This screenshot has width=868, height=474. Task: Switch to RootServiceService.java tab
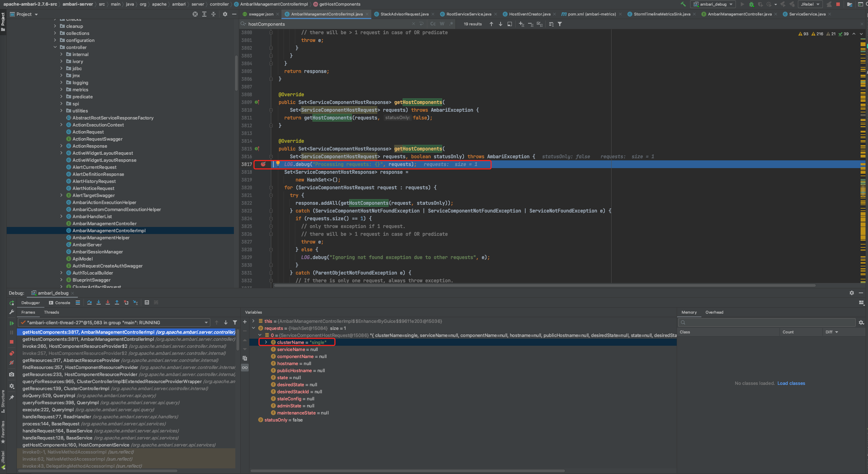469,14
